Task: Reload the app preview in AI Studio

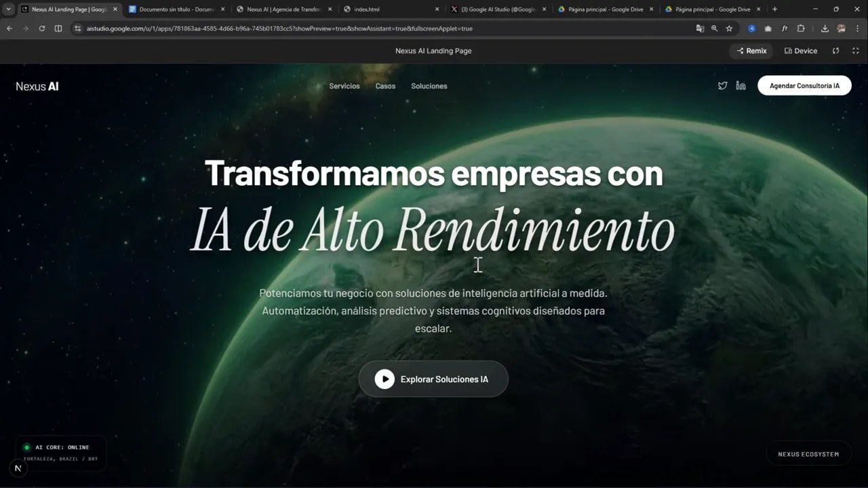Action: pyautogui.click(x=835, y=51)
